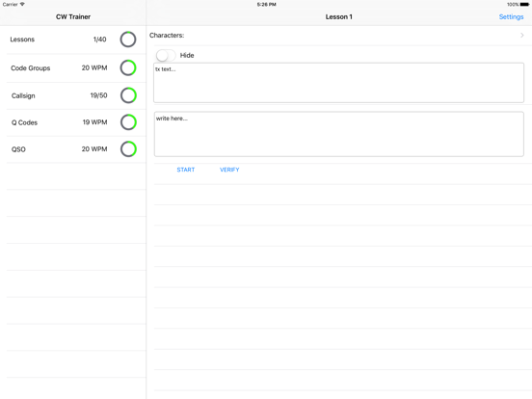
Task: Click the '5:26 PM' clock
Action: (x=266, y=5)
